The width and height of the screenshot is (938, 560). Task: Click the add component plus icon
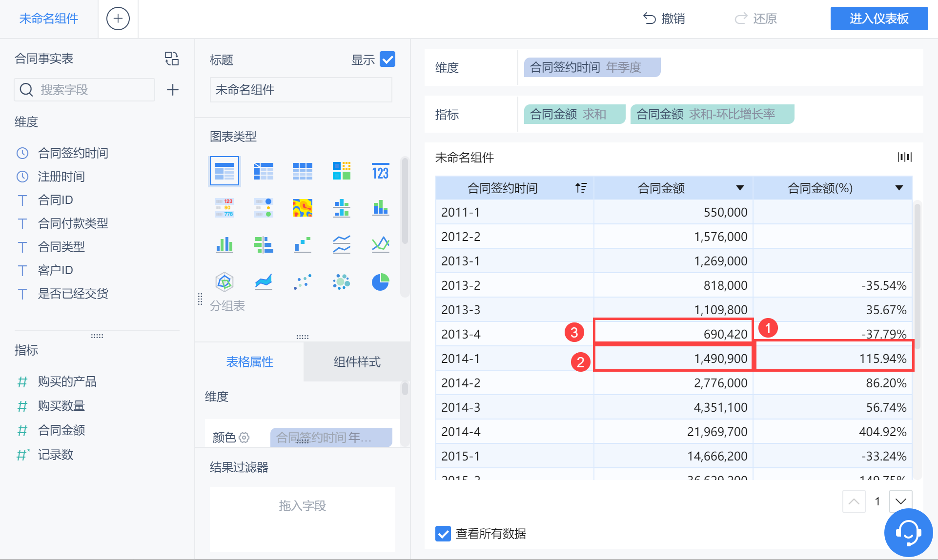(x=118, y=19)
